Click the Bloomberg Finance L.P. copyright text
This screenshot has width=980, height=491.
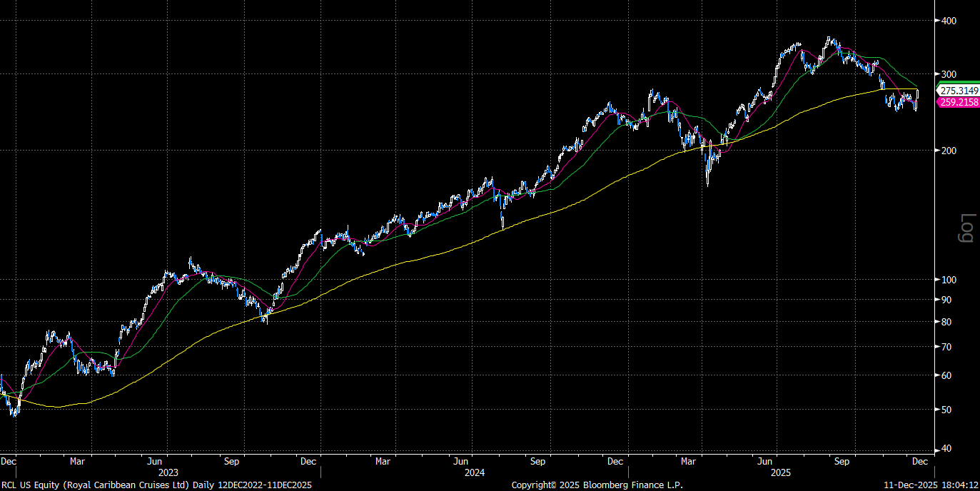coord(597,485)
